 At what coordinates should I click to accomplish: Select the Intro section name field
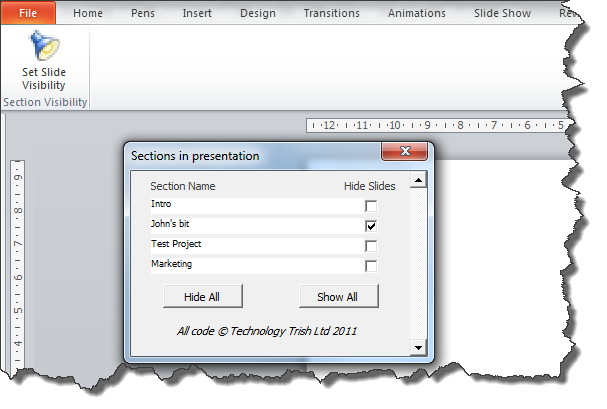(x=250, y=205)
